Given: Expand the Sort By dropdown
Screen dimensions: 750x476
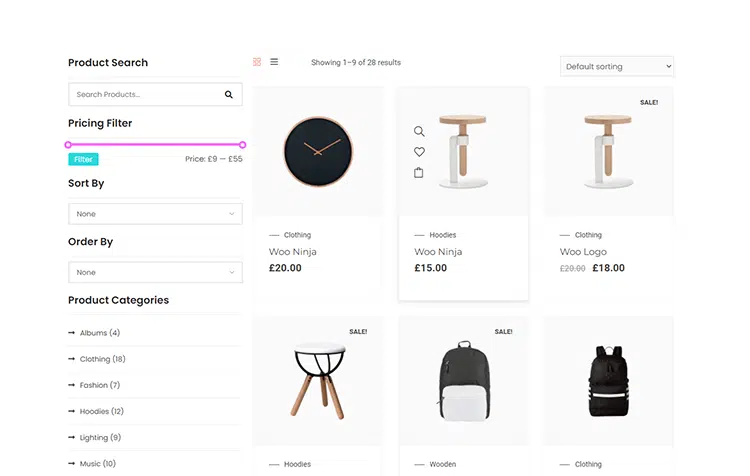Looking at the screenshot, I should click(x=155, y=214).
